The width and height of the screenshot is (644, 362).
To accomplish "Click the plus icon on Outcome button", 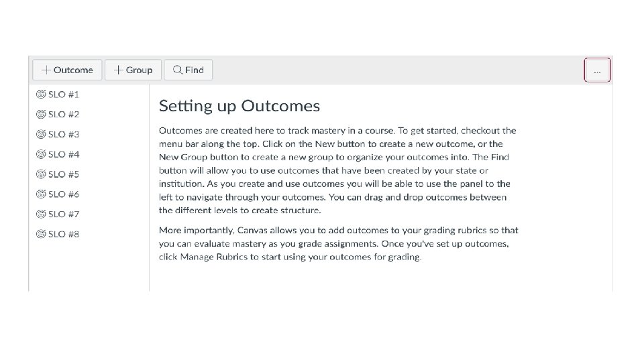I will (46, 70).
